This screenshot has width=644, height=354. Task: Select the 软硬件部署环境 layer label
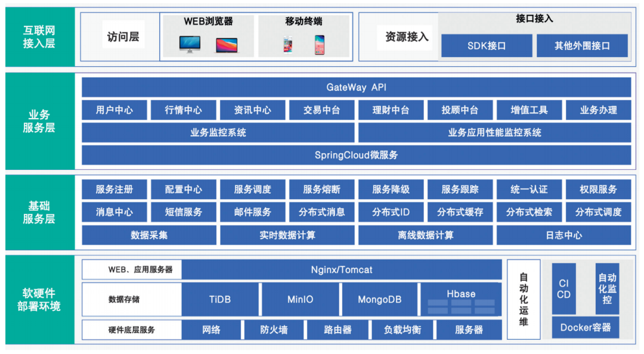[x=39, y=300]
